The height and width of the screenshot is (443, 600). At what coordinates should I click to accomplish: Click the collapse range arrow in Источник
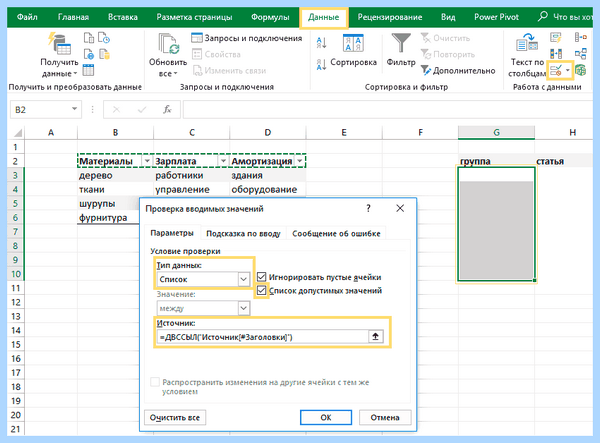[x=375, y=337]
